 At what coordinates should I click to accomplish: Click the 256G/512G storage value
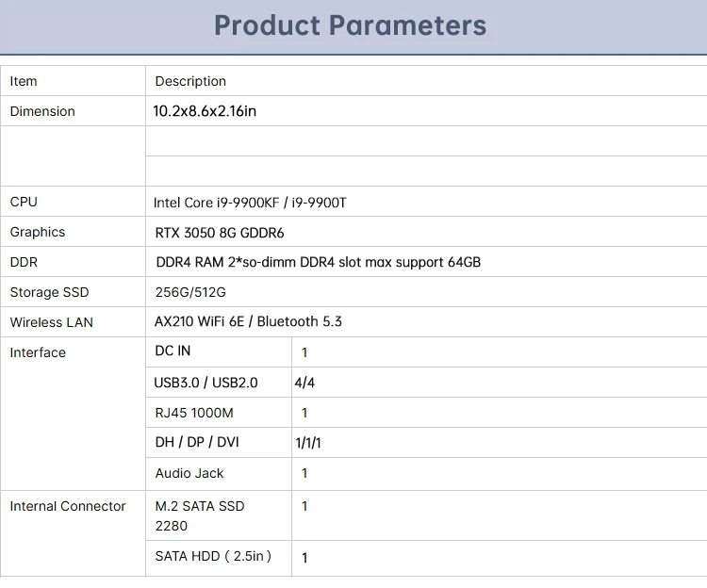[190, 292]
